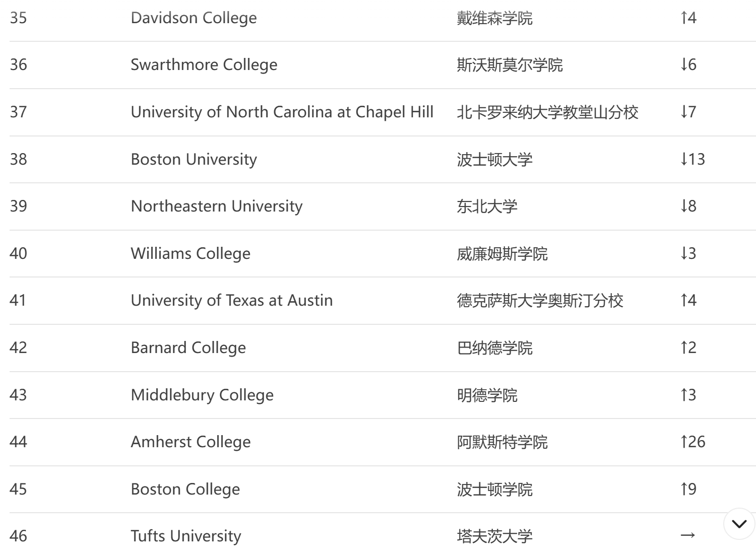Click the down-13 arrow for Boston University
Screen dimensions: 756x557
click(x=692, y=159)
